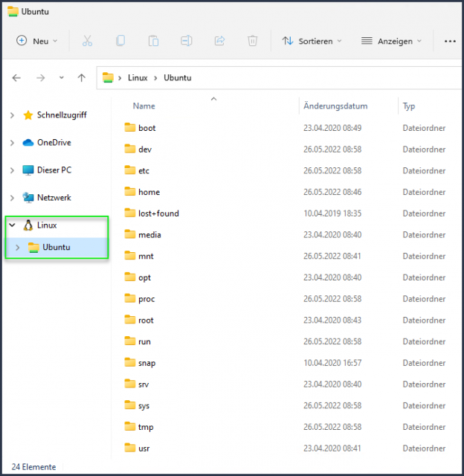Open the three-dots more options menu
Viewport: 464px width, 476px height.
[x=449, y=41]
